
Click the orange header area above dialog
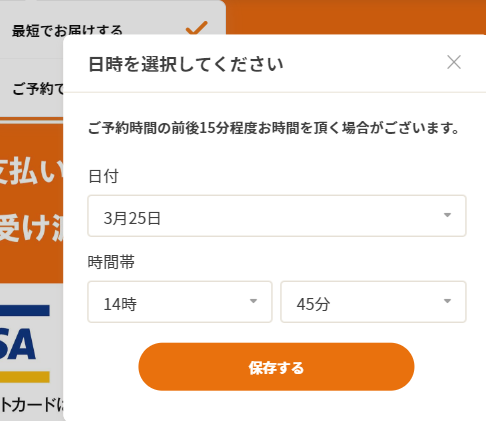tap(356, 17)
